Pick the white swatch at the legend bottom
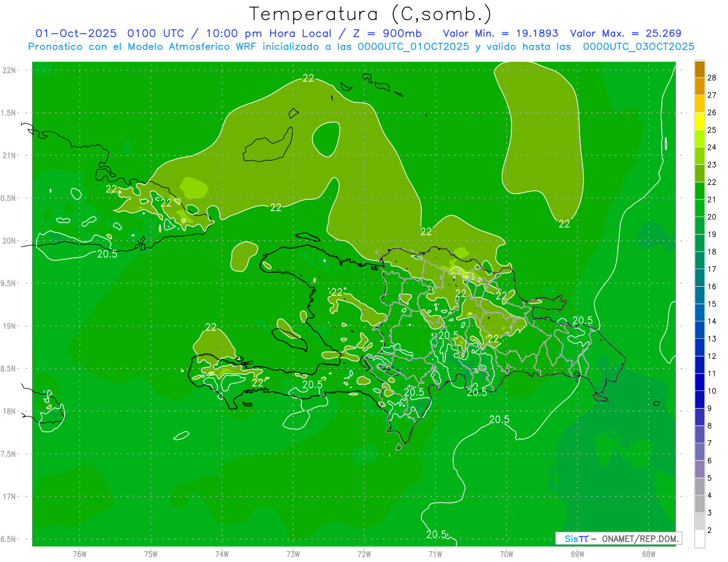This screenshot has height=562, width=728. pyautogui.click(x=699, y=539)
